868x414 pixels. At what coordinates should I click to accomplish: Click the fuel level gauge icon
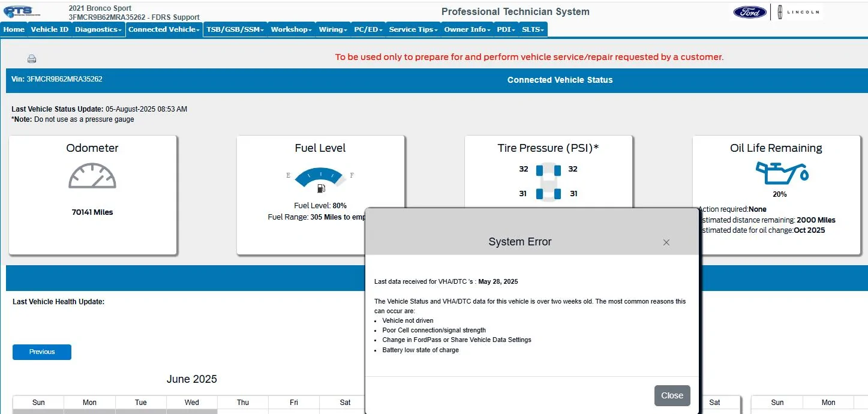[320, 178]
